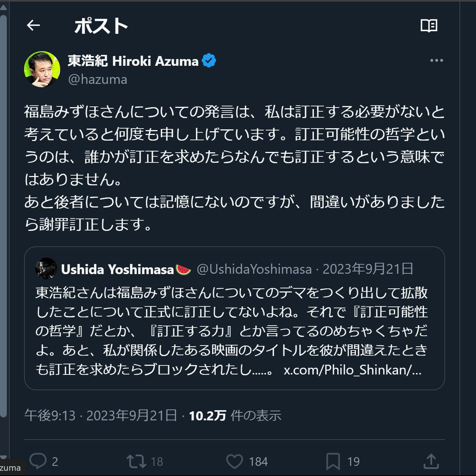Toggle the repost icon
Image resolution: width=476 pixels, height=476 pixels.
136,461
